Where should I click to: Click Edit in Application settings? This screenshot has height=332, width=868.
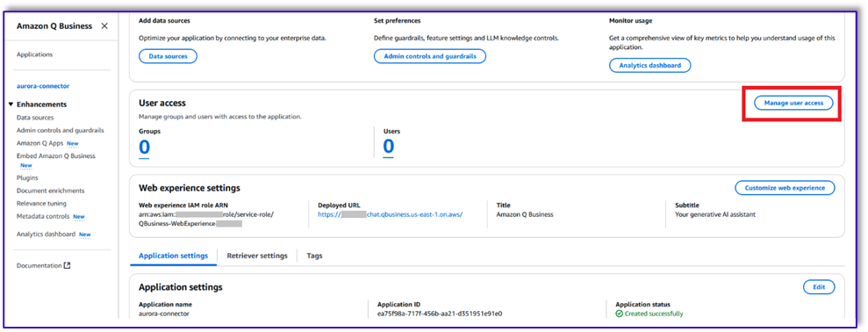click(x=819, y=287)
